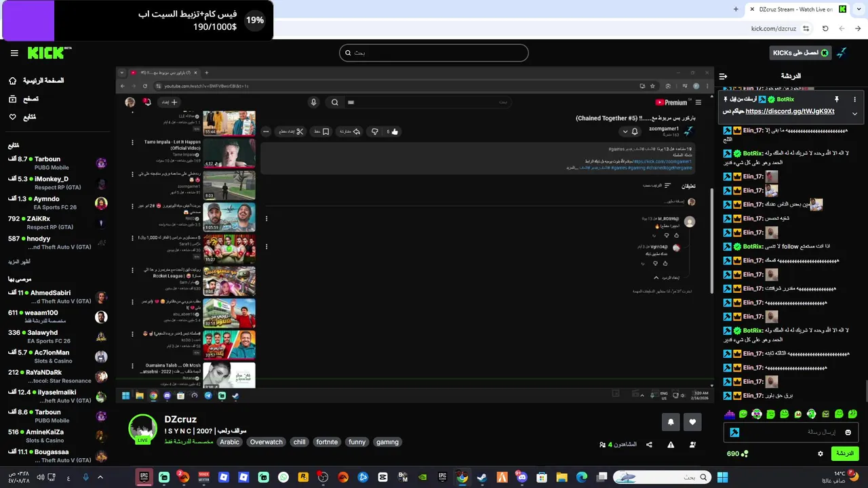Unpin the BotRix pinned message

point(837,100)
